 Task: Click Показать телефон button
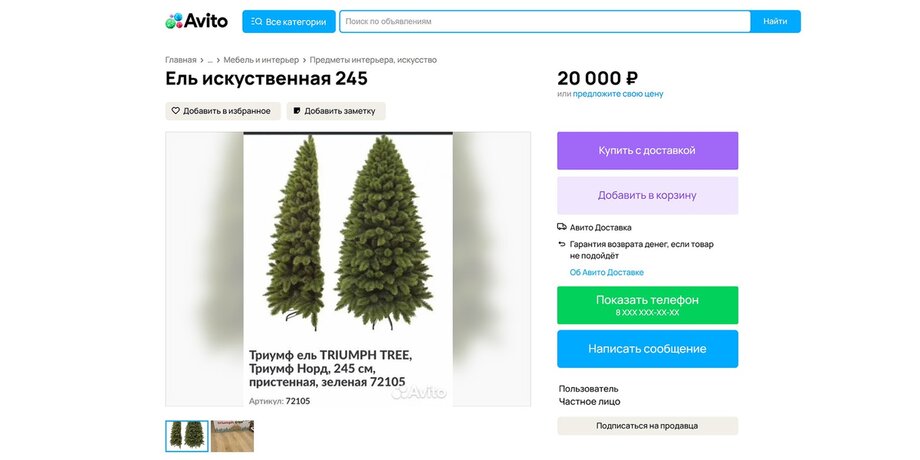[647, 305]
